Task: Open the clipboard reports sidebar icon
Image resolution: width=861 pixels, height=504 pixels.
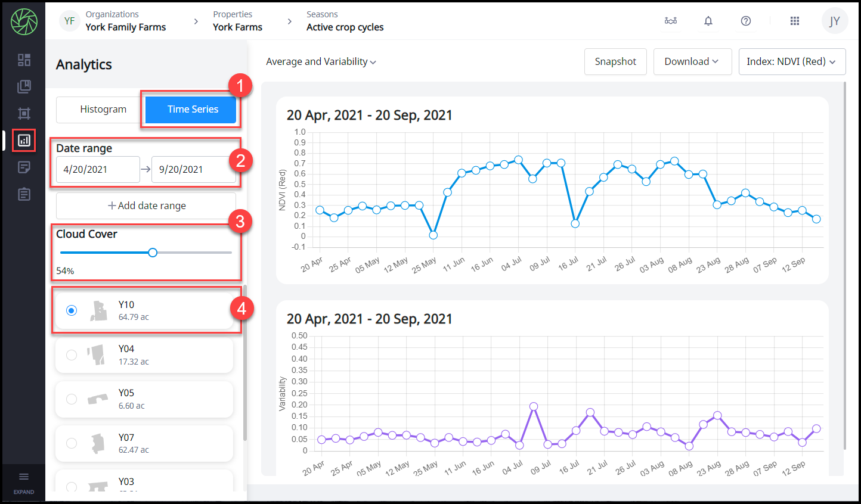Action: click(x=24, y=194)
